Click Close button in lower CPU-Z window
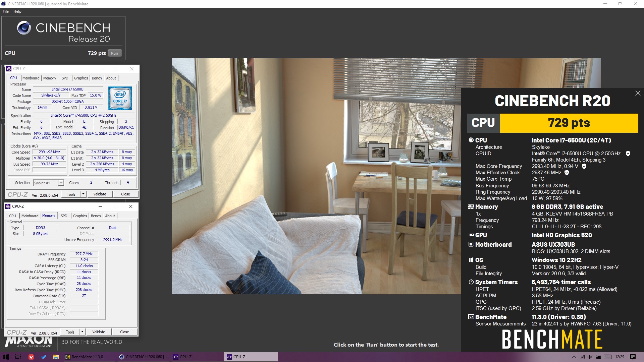 pyautogui.click(x=124, y=332)
